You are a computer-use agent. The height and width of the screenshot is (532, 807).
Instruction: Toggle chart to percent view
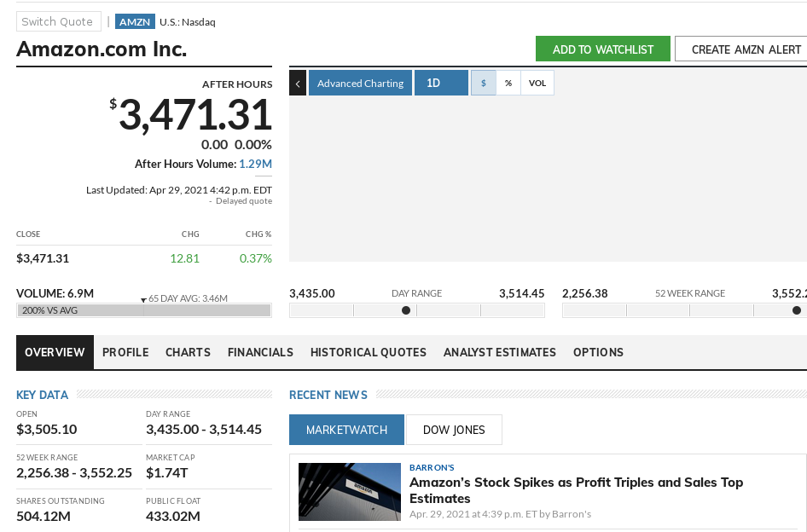point(508,83)
